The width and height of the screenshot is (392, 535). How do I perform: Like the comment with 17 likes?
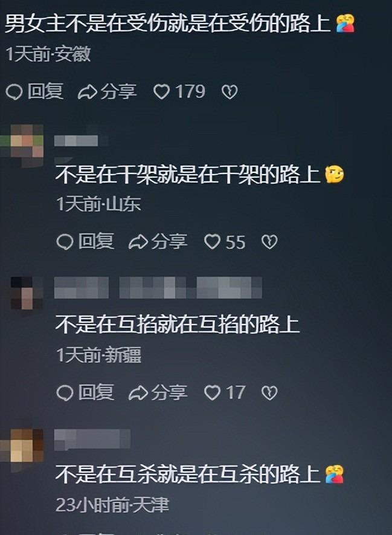(x=212, y=393)
